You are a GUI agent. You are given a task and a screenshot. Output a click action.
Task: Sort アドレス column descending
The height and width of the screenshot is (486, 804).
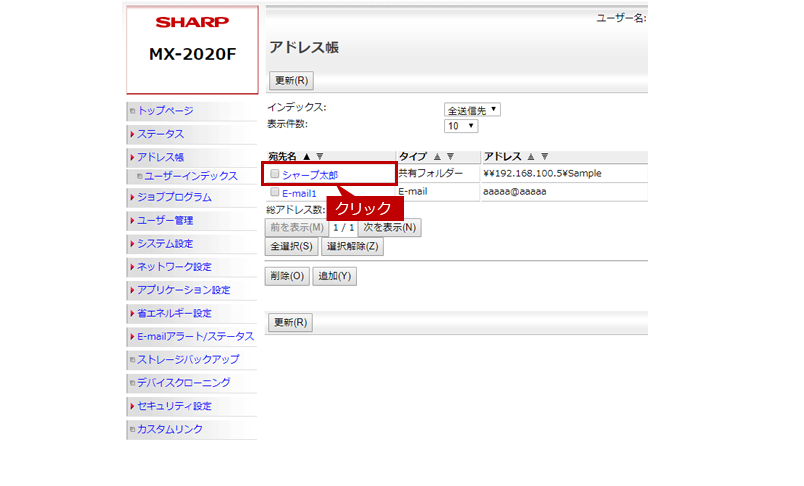coord(543,157)
